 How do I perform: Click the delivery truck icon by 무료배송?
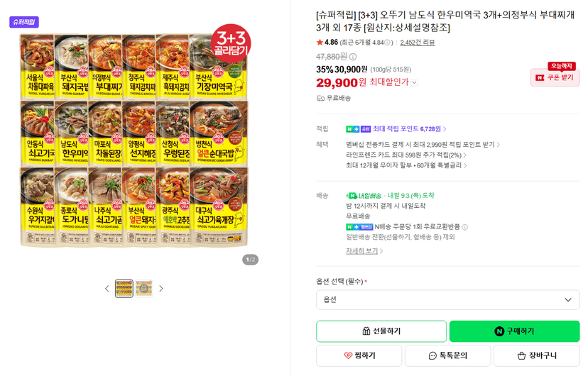coord(320,98)
